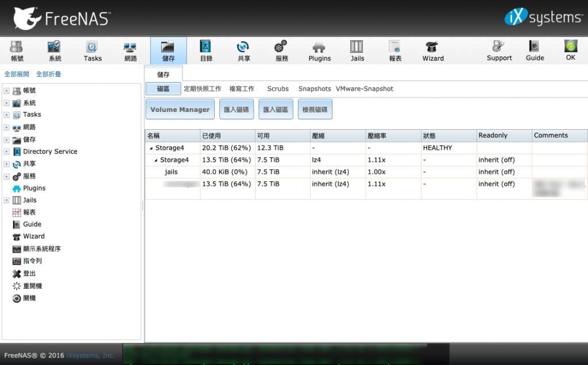The image size is (588, 365).
Task: Switch to the Scrubs tab
Action: [x=278, y=89]
